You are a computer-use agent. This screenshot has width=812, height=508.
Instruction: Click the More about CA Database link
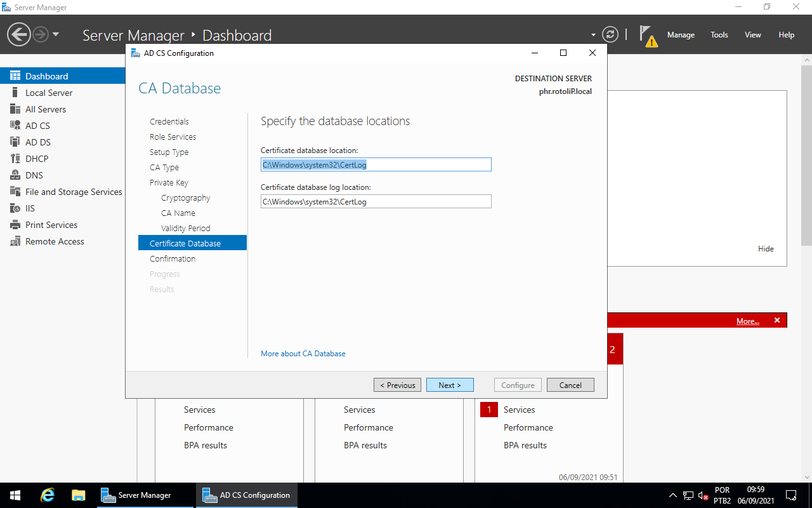tap(303, 353)
